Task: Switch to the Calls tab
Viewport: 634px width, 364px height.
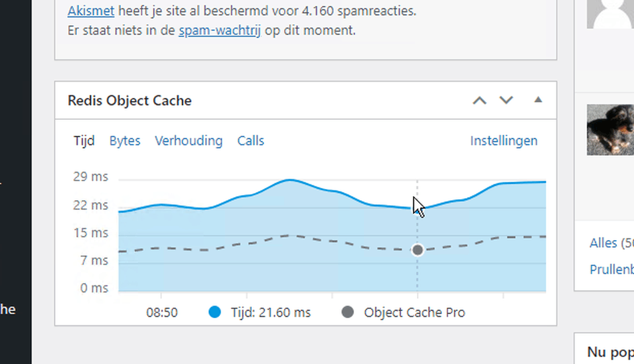Action: pyautogui.click(x=251, y=141)
